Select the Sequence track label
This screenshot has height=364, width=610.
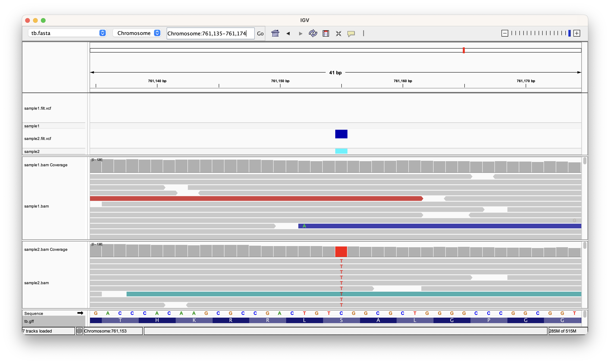[x=33, y=313]
